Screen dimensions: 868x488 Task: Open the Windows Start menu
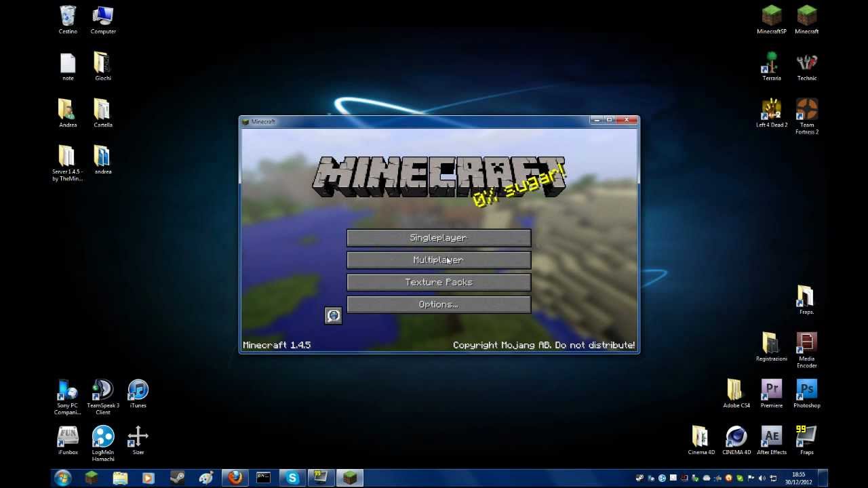click(x=62, y=479)
